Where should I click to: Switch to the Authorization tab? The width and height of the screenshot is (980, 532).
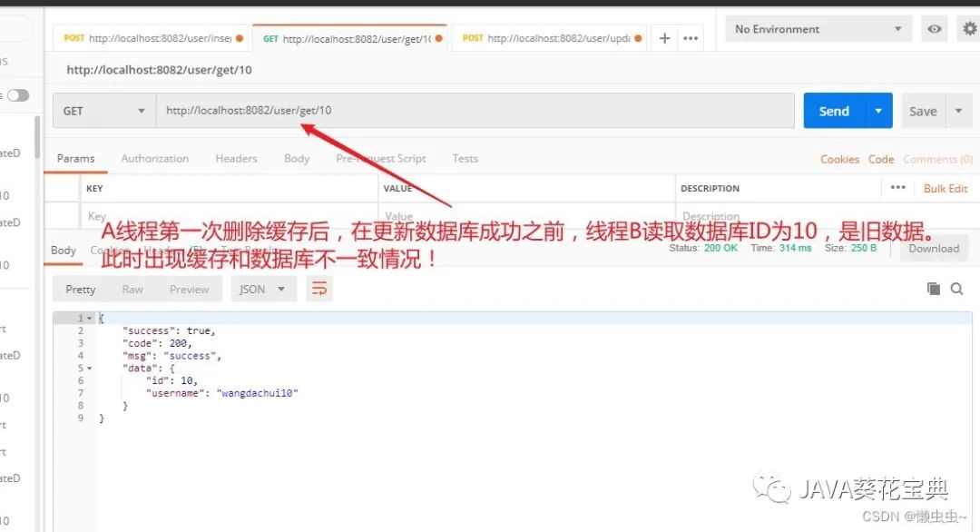tap(155, 158)
